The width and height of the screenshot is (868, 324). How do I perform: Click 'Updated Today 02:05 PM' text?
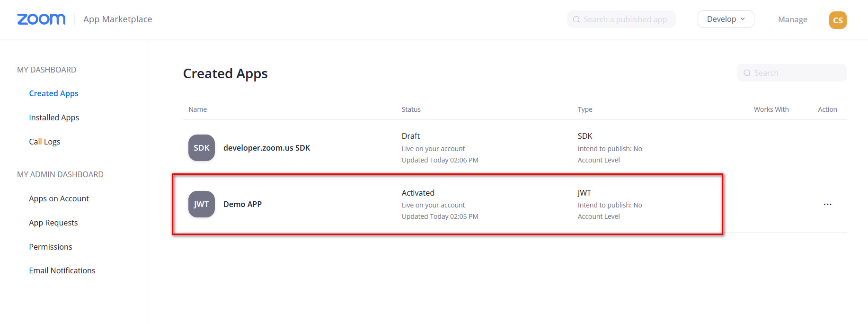pyautogui.click(x=440, y=216)
